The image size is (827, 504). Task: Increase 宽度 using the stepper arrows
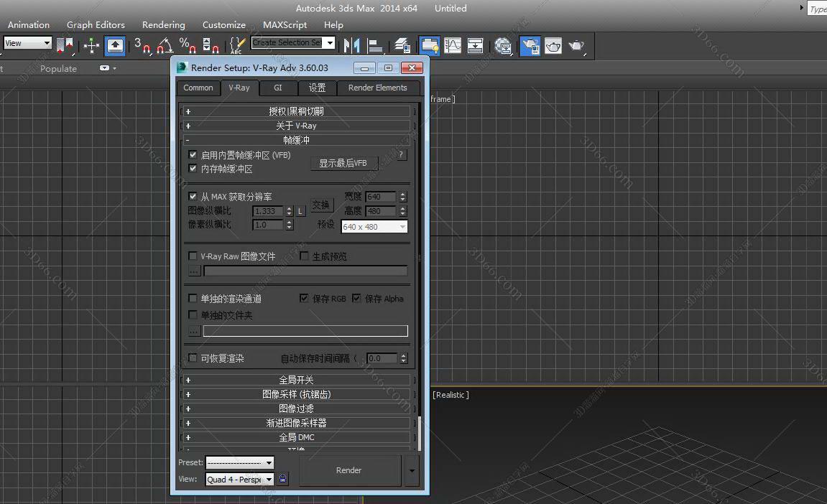402,192
